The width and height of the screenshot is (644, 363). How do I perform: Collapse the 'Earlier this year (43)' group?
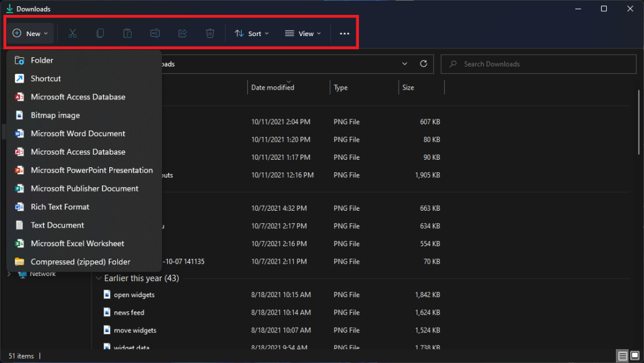point(99,278)
